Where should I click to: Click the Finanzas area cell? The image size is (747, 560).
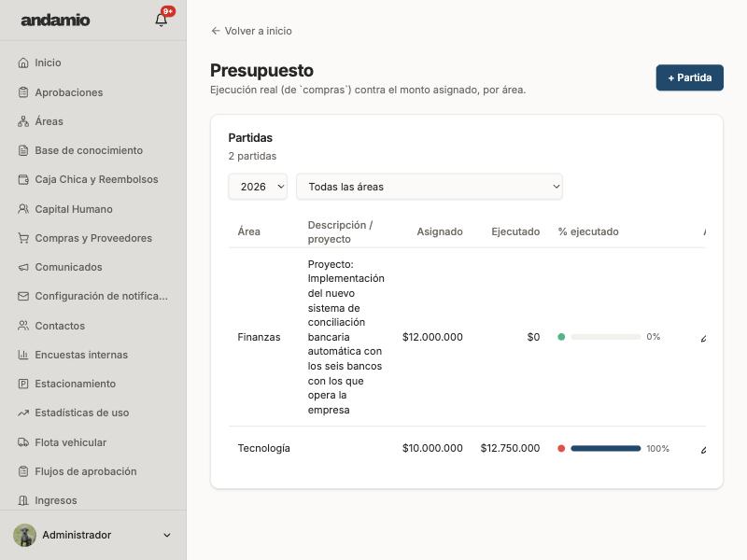coord(260,337)
